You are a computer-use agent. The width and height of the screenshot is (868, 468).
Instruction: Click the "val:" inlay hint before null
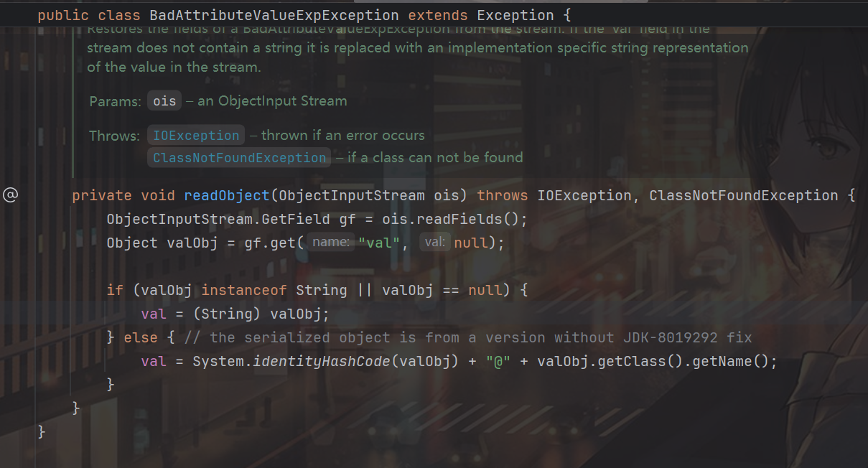[436, 243]
